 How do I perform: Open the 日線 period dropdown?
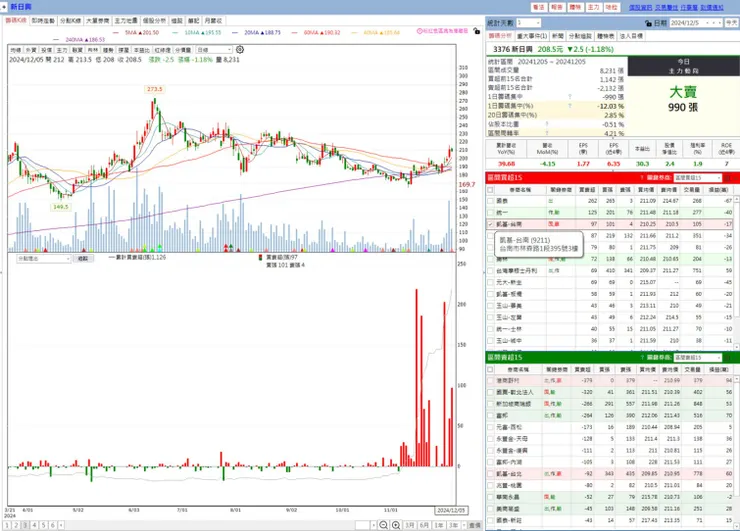coord(214,50)
